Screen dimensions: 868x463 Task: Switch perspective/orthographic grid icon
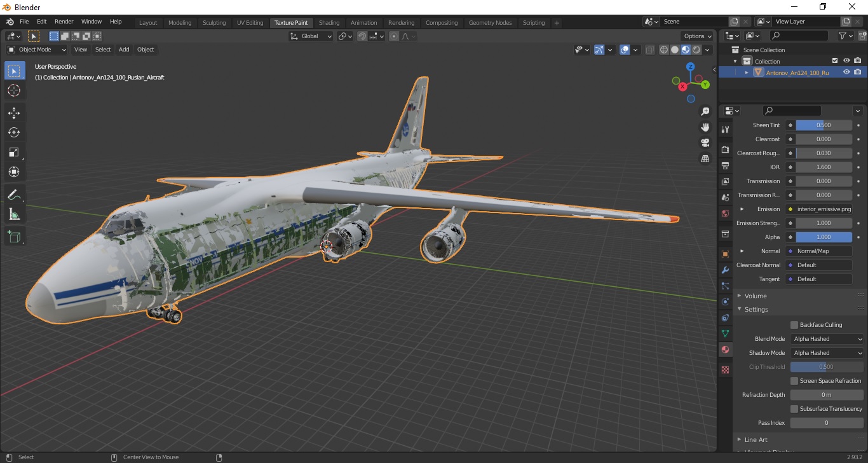coord(705,158)
